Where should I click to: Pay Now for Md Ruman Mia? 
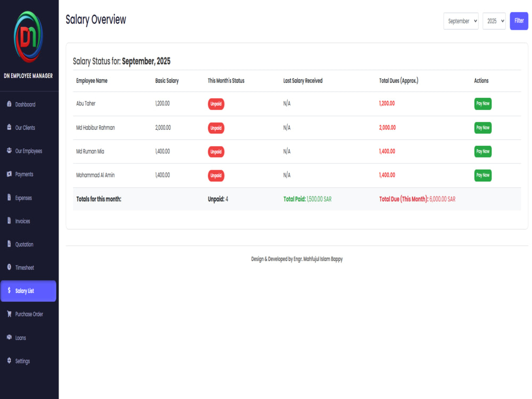483,151
